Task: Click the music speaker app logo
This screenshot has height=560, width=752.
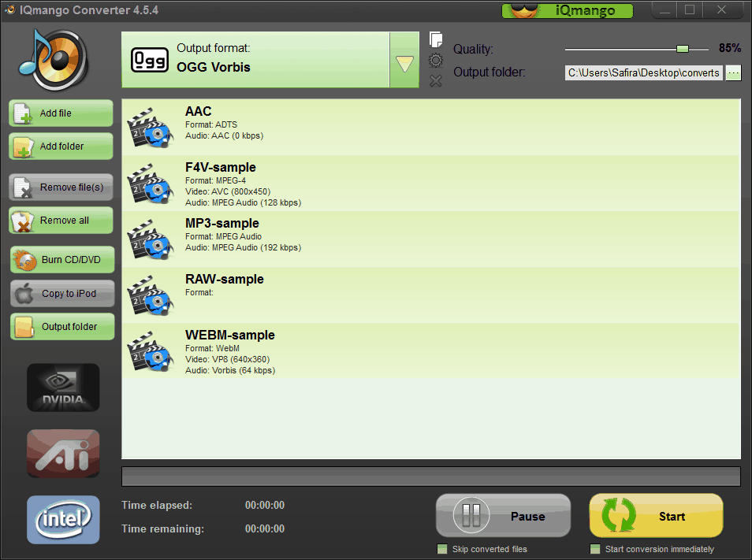Action: (54, 60)
